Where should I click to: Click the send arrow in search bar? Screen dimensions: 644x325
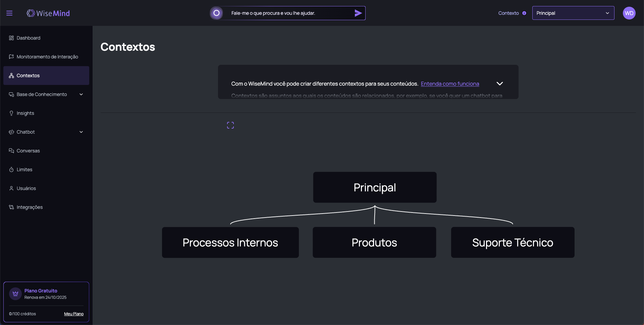(x=358, y=13)
